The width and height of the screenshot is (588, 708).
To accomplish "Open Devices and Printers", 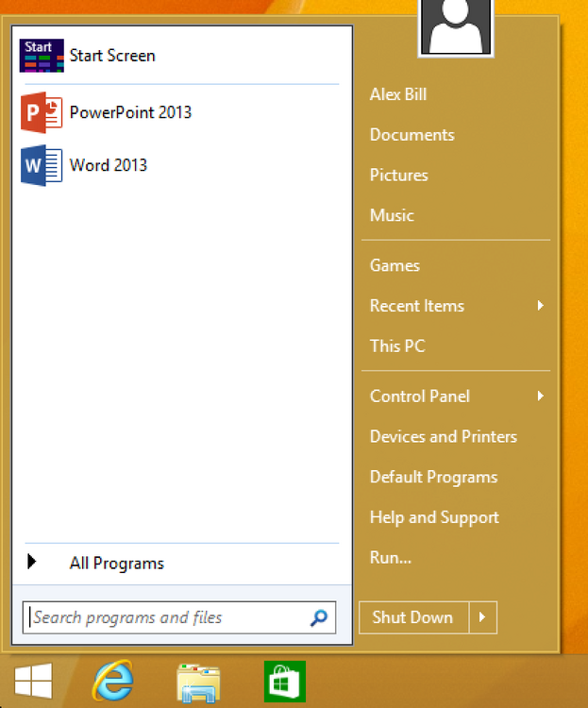I will [444, 436].
